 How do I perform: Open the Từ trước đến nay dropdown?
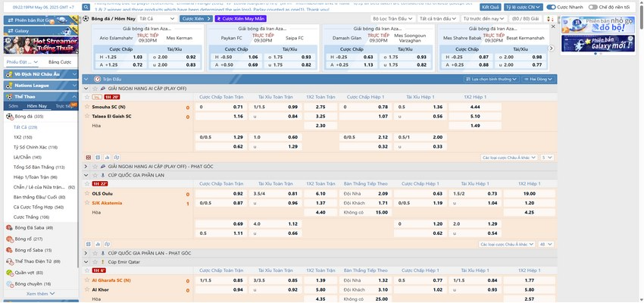(x=483, y=19)
